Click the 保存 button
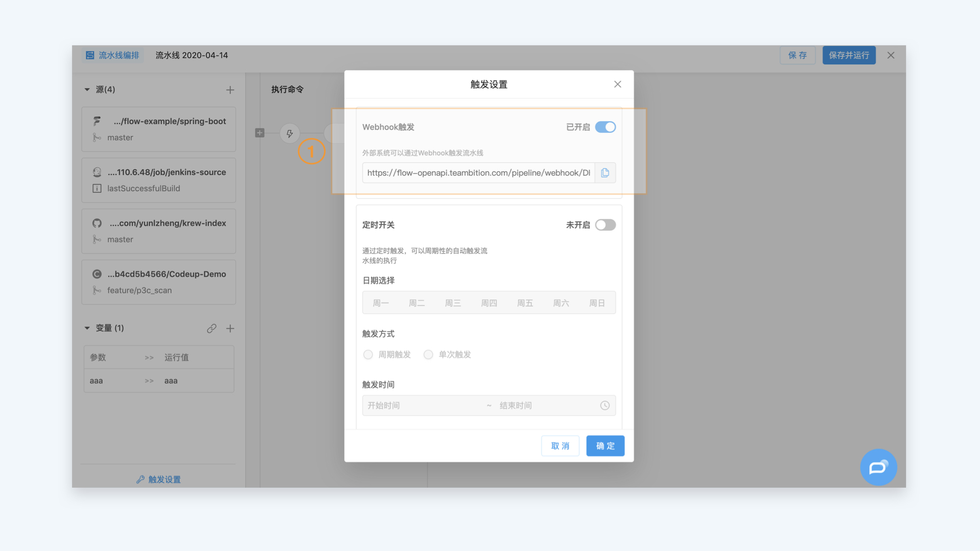Viewport: 980px width, 551px height. 797,55
